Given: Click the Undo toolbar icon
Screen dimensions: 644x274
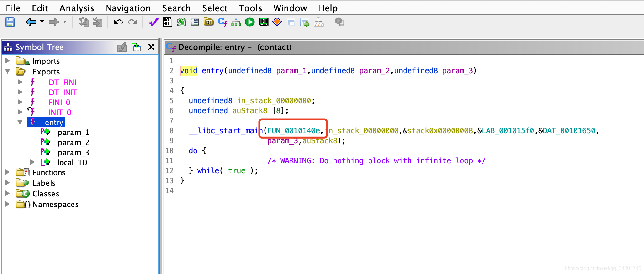Looking at the screenshot, I should tap(118, 22).
